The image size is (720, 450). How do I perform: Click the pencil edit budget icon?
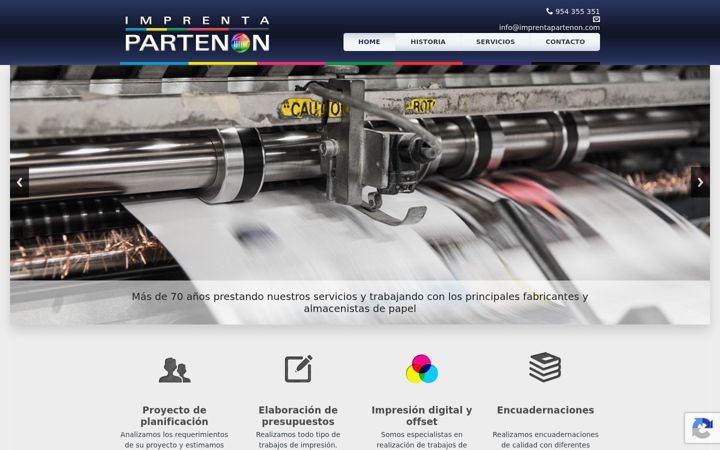coord(298,368)
